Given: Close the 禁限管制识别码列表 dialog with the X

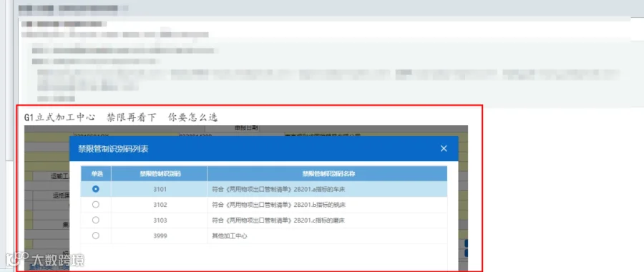Looking at the screenshot, I should [444, 149].
